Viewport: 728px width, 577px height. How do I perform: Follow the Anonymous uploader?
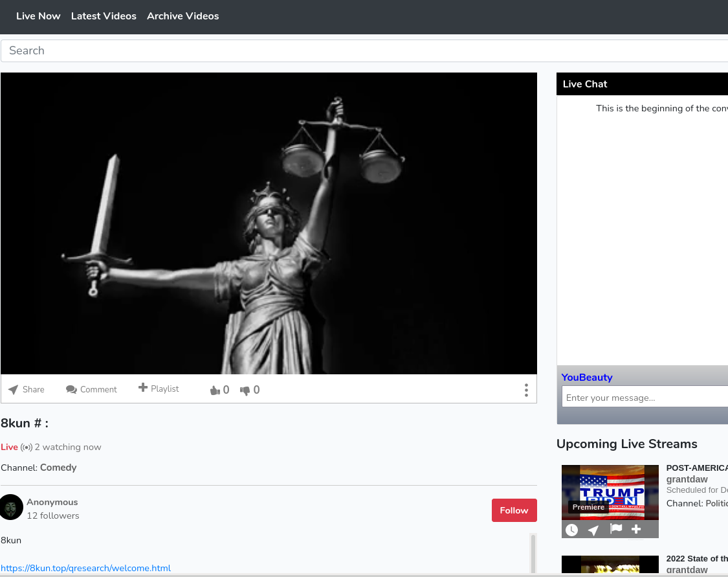514,510
